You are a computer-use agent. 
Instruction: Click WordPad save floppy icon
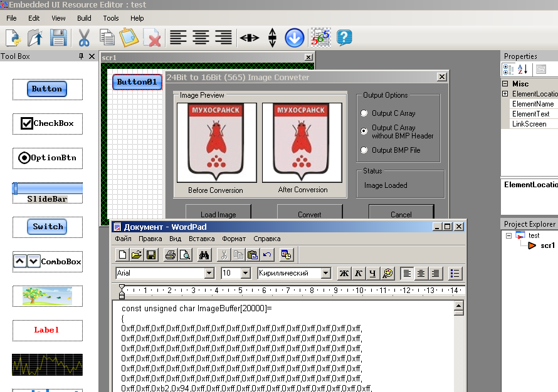pos(151,255)
